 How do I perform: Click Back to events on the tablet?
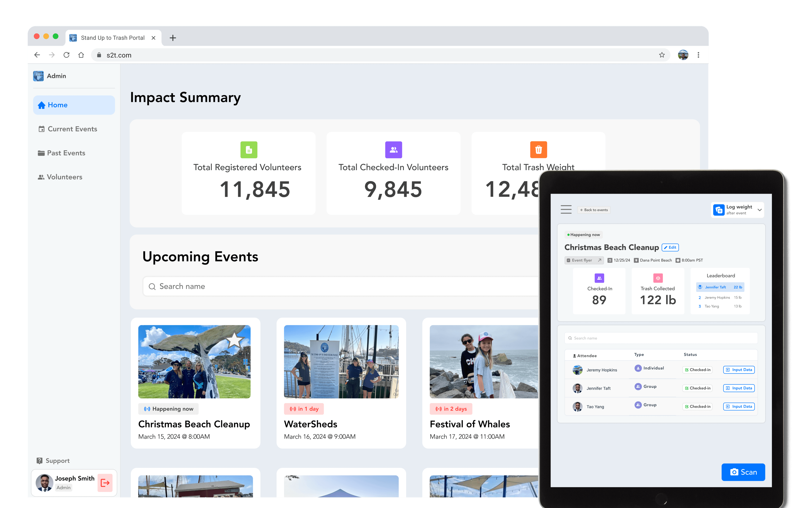coord(594,210)
